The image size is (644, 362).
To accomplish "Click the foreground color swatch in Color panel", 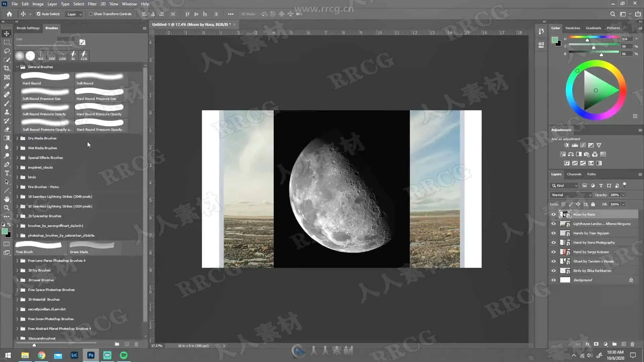I will click(555, 40).
